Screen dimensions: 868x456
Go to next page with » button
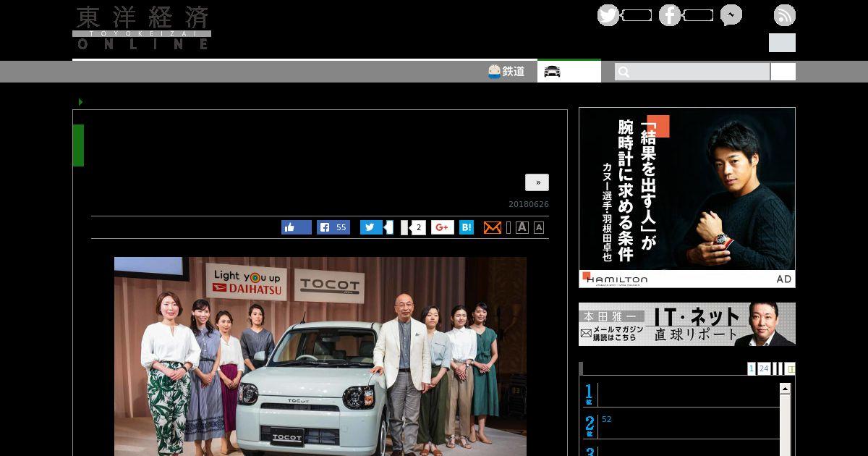(537, 182)
